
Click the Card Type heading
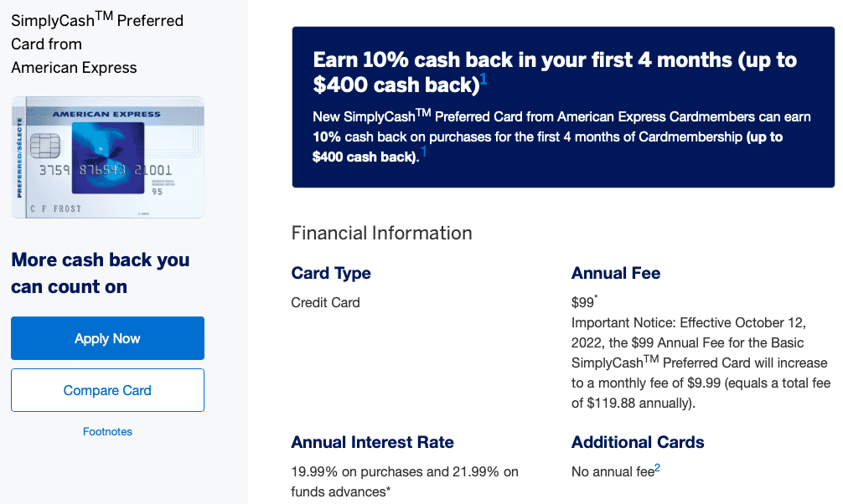click(331, 273)
